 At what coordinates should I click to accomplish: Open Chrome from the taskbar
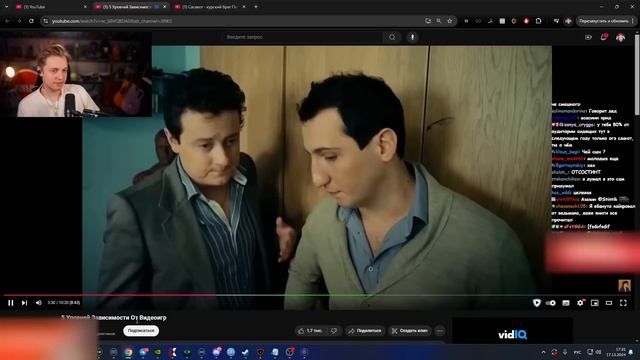(x=128, y=352)
